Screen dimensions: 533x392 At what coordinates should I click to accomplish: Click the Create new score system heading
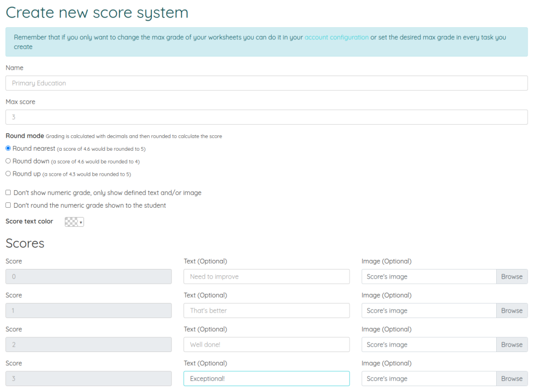click(x=97, y=13)
